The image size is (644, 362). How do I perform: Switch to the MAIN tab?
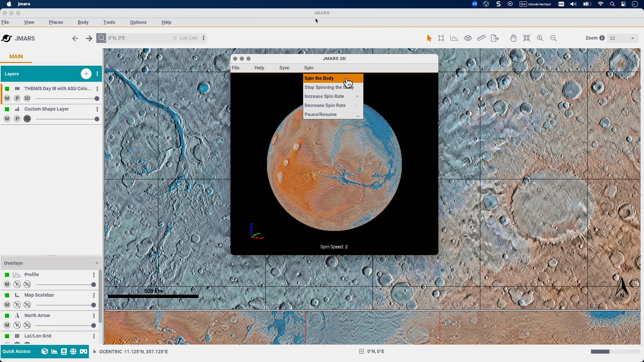[x=16, y=56]
